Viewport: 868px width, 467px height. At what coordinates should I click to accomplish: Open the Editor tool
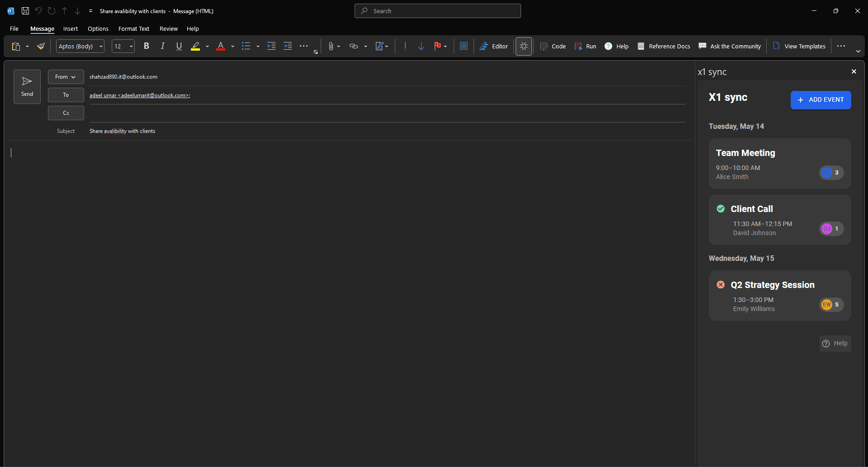(x=493, y=46)
